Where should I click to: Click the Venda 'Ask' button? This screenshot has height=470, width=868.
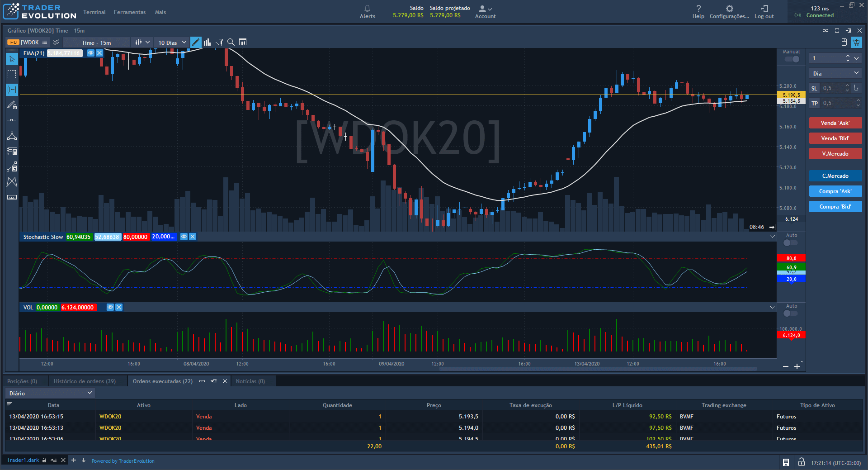coord(835,123)
